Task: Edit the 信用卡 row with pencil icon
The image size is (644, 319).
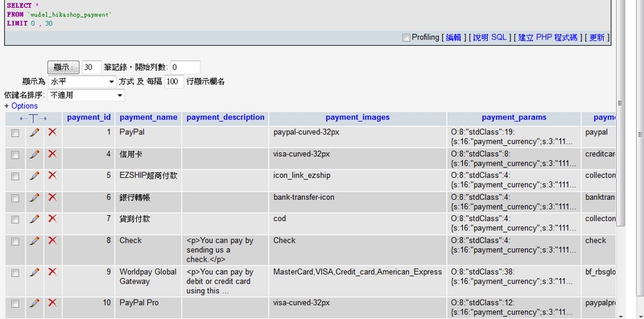Action: coord(35,154)
